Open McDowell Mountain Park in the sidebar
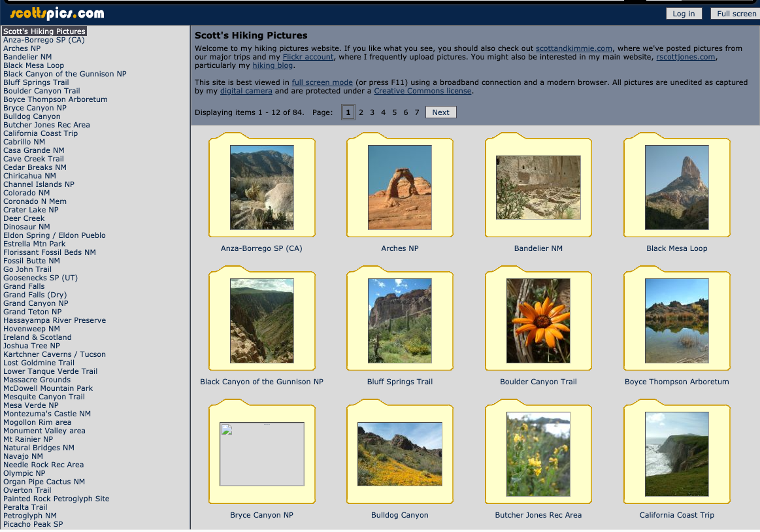The width and height of the screenshot is (760, 532). 48,388
